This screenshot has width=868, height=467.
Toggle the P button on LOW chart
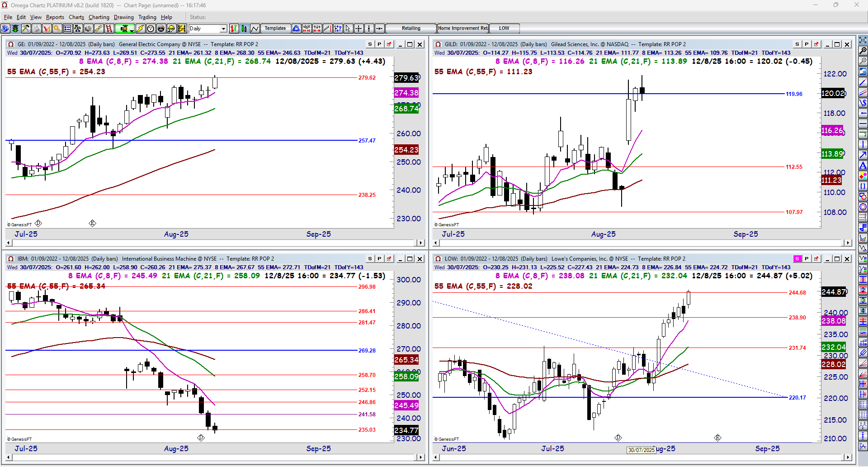coord(807,259)
